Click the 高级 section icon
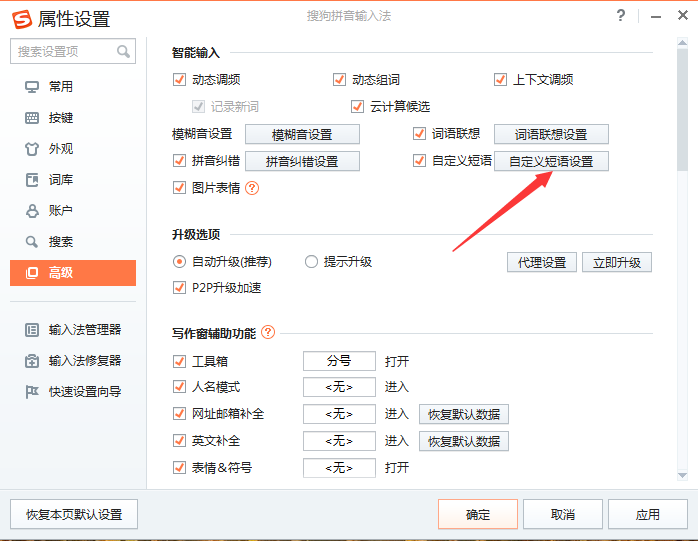The height and width of the screenshot is (541, 698). (32, 273)
